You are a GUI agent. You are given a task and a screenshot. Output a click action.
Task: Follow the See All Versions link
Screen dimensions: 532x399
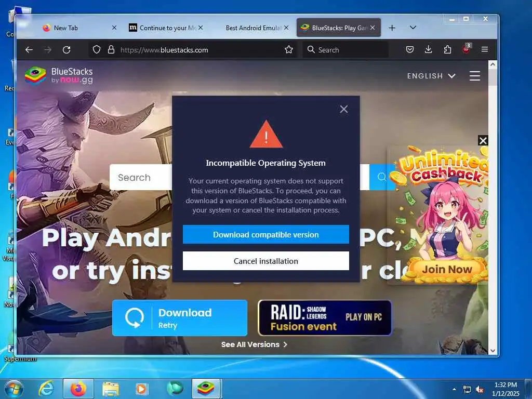(x=254, y=344)
